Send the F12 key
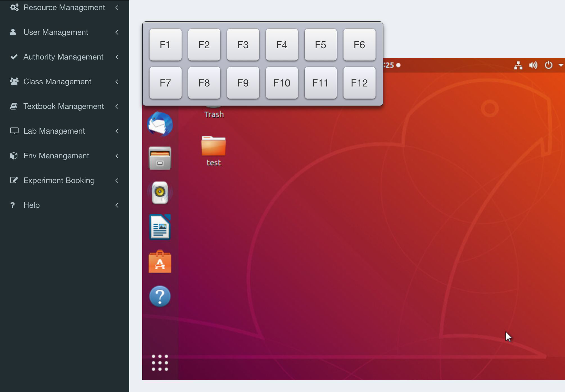Image resolution: width=565 pixels, height=392 pixels. [x=359, y=83]
